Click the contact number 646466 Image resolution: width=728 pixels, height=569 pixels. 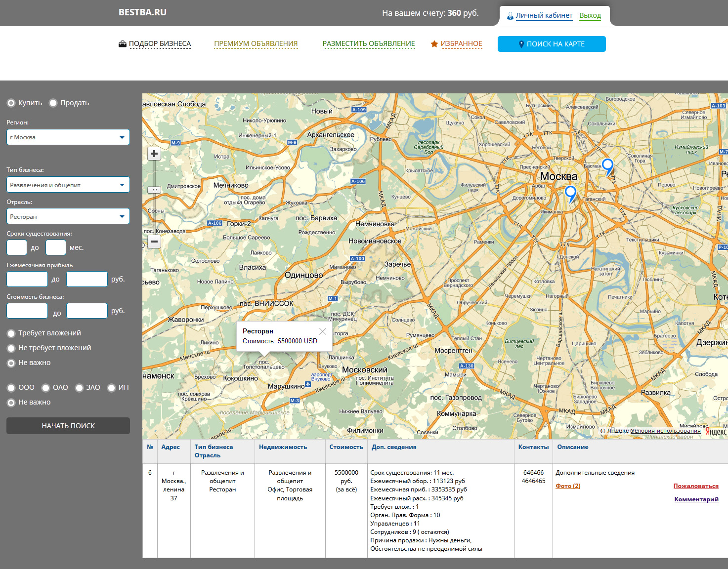click(x=533, y=473)
